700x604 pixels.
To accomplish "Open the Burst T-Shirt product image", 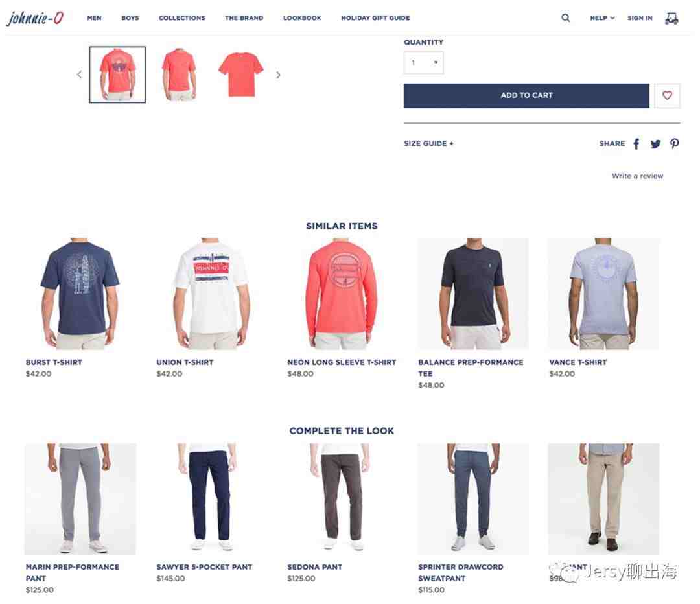I will coord(80,294).
